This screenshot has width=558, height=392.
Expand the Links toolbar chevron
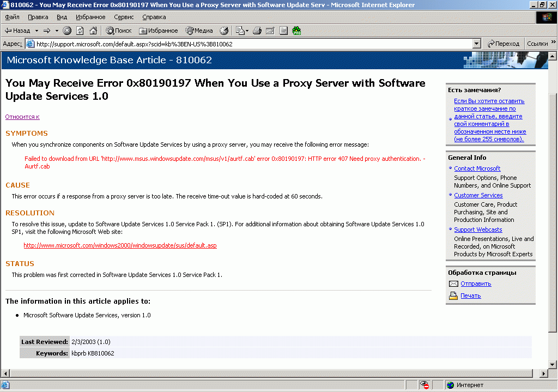pos(554,41)
